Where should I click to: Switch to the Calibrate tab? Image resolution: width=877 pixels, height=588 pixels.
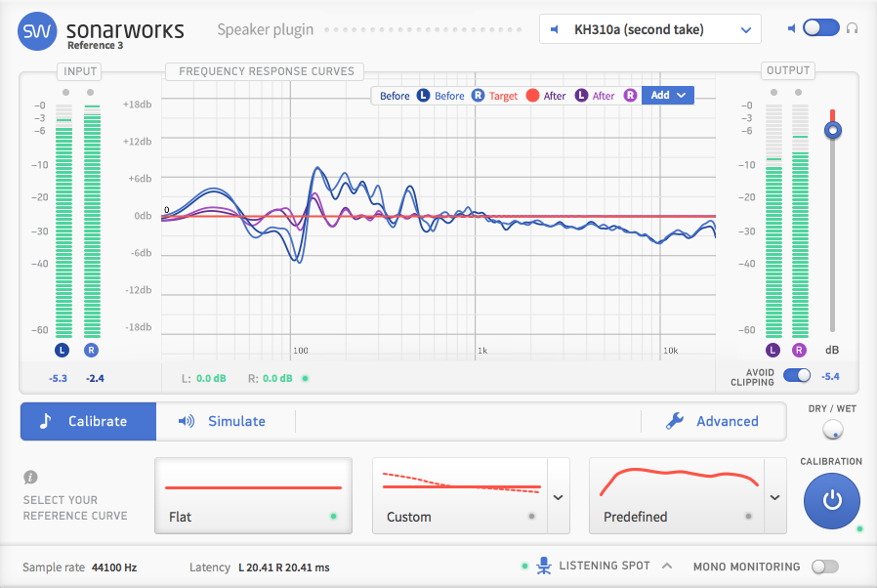tap(88, 421)
